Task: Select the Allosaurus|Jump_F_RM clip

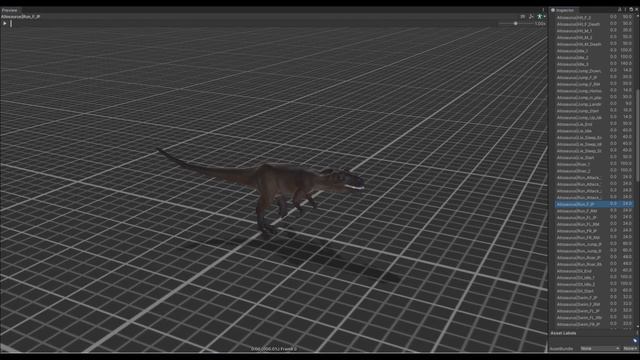Action: tap(594, 84)
